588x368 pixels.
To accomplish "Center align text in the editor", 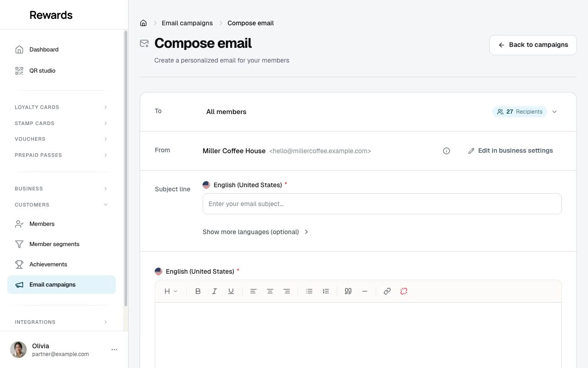I will (x=270, y=291).
